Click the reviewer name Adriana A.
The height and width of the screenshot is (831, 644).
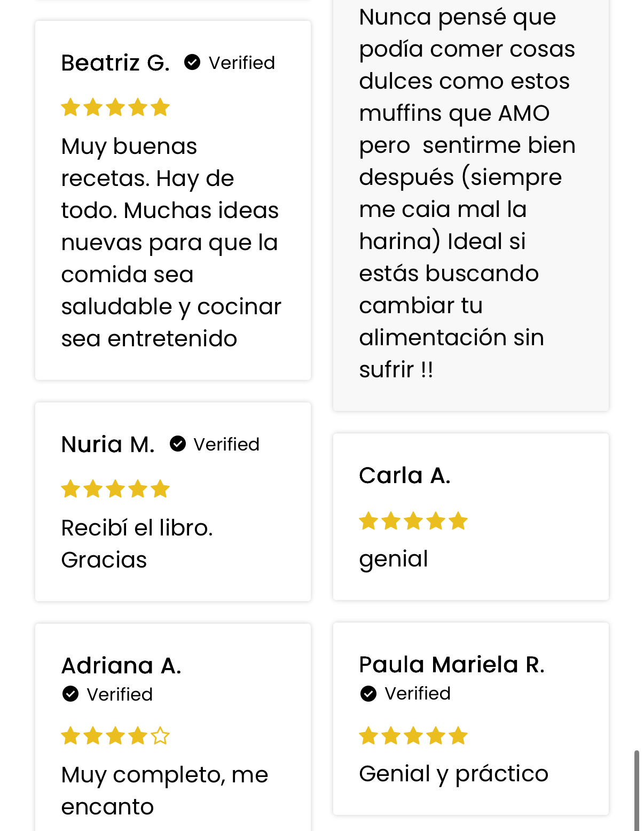coord(121,666)
